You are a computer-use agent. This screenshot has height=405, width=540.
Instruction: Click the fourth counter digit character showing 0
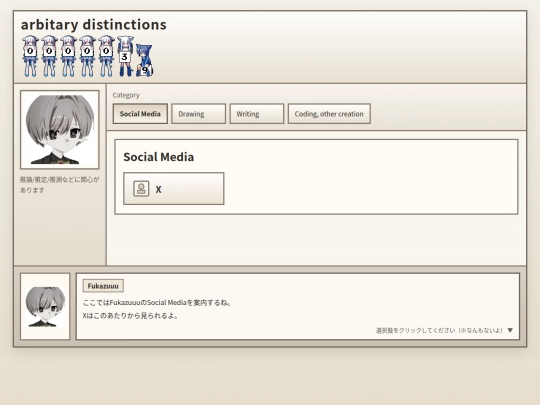point(87,56)
